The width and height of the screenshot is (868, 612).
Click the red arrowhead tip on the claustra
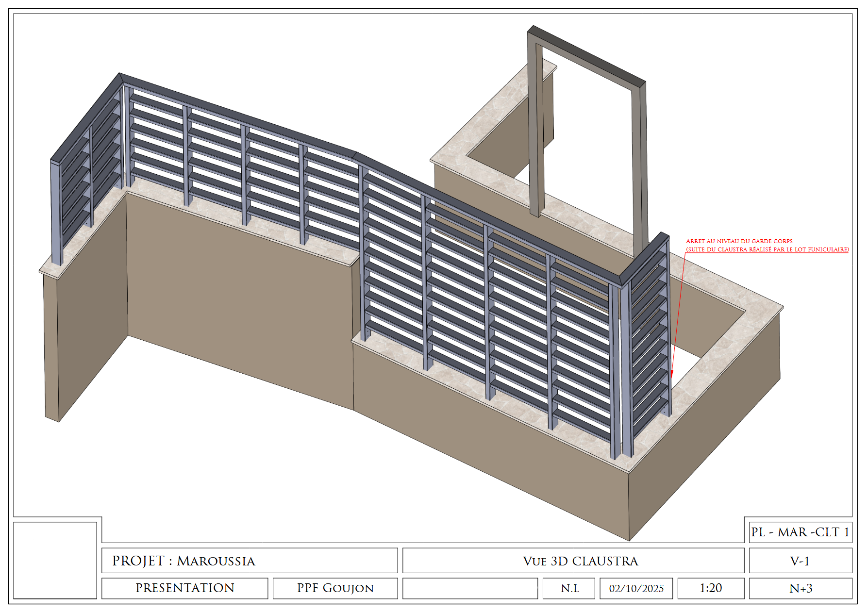[x=672, y=376]
